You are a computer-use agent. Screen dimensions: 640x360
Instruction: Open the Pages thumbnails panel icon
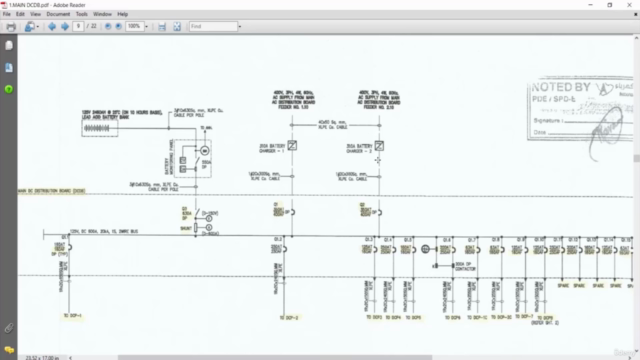[9, 45]
